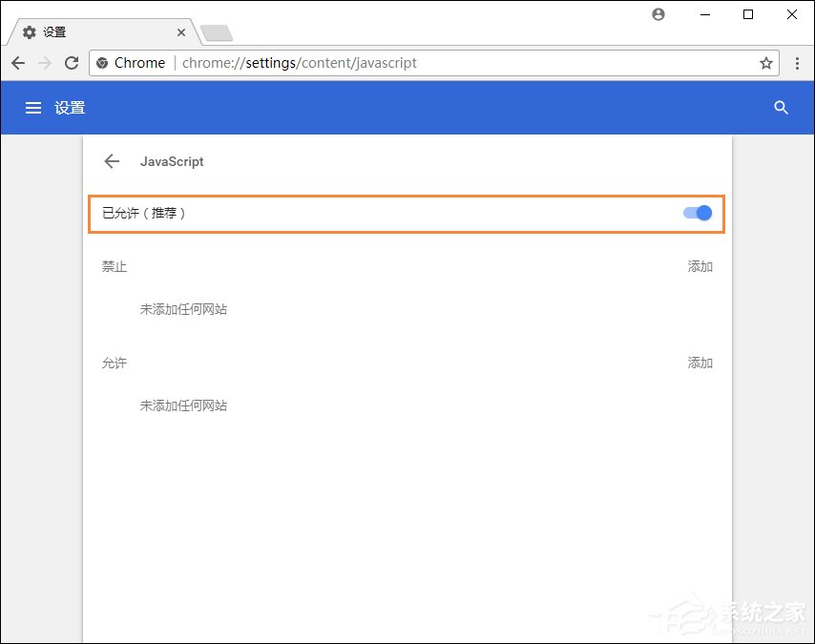Image resolution: width=815 pixels, height=644 pixels.
Task: Toggle off 已允许（推荐）JavaScript switch
Action: (698, 213)
